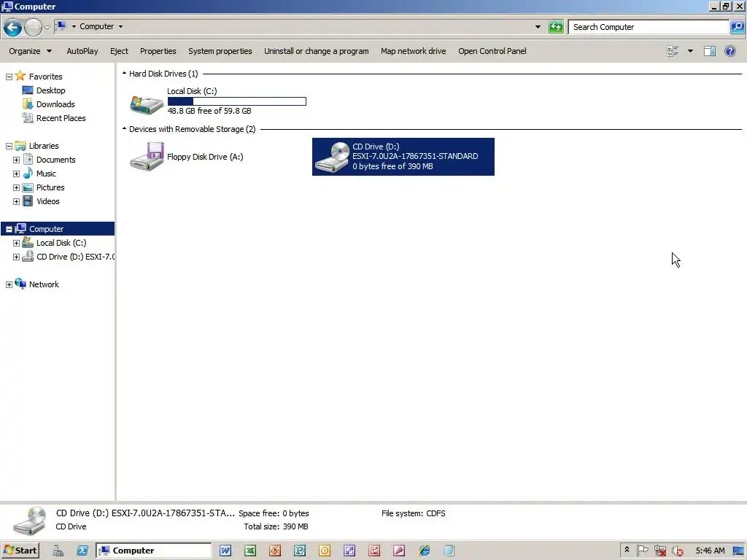The image size is (747, 560).
Task: Click the Local Disk (C:) usage bar
Action: (237, 101)
